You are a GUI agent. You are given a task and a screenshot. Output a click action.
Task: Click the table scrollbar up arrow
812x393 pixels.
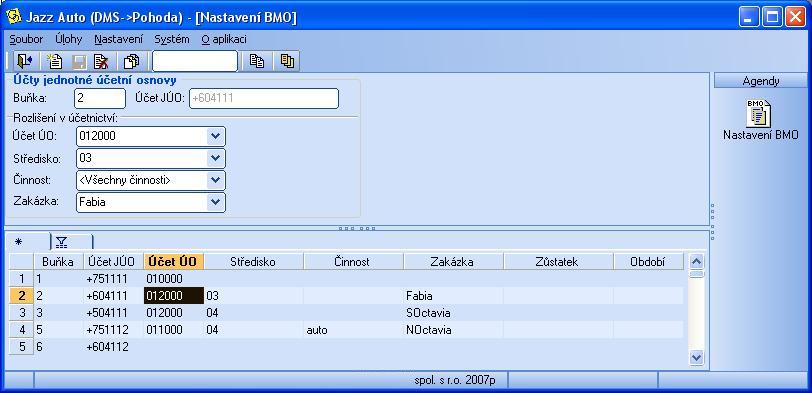(697, 261)
